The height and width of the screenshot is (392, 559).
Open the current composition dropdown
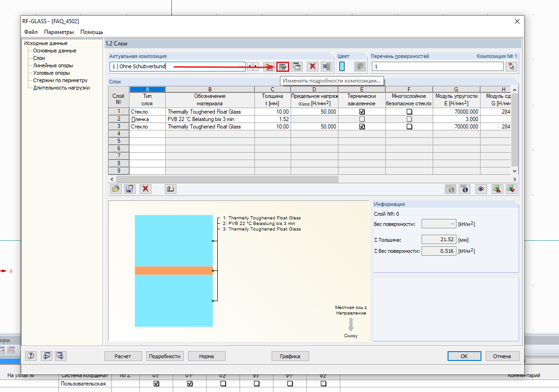(241, 67)
